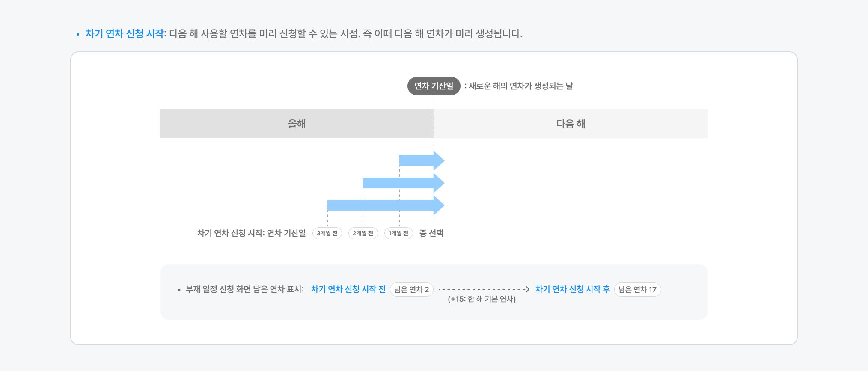The width and height of the screenshot is (868, 371).
Task: Click the blue 차기 연차 신청 시작 heading
Action: (125, 34)
